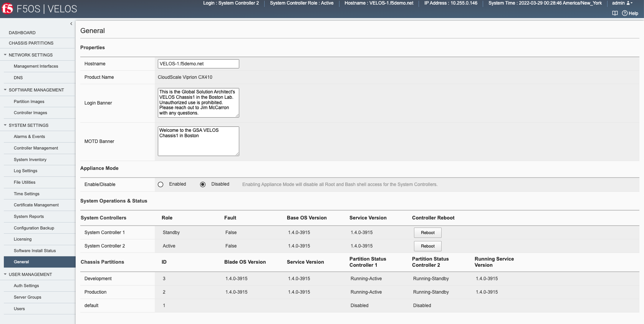Open Log Settings
The image size is (644, 324).
26,171
